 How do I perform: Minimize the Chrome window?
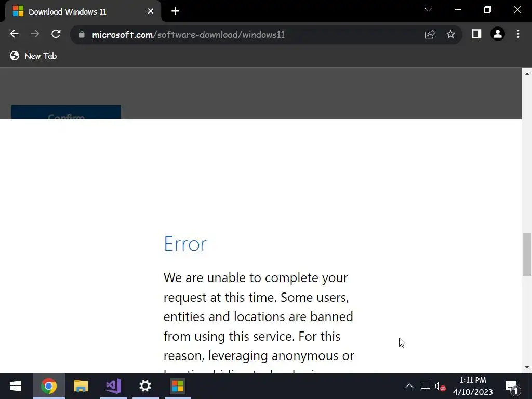[458, 10]
